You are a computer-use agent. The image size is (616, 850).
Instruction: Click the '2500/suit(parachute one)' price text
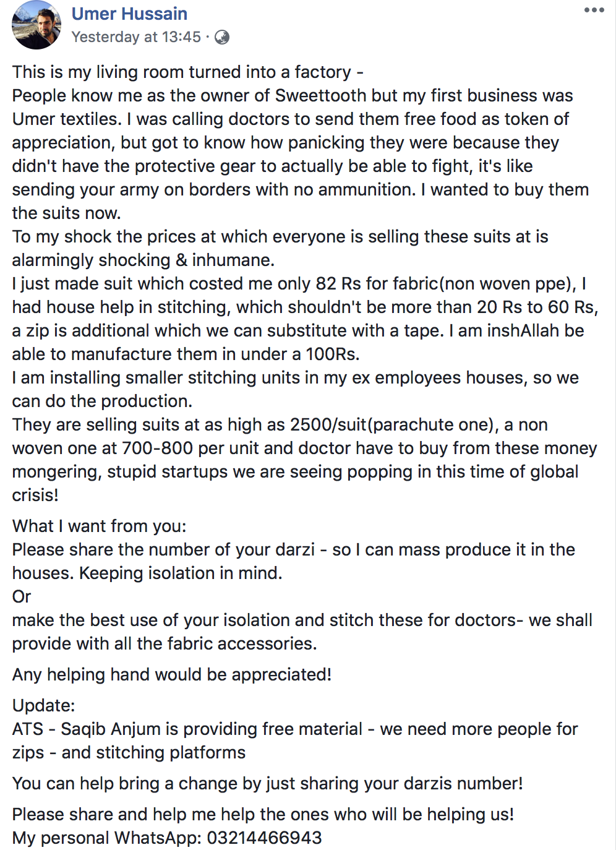click(392, 424)
